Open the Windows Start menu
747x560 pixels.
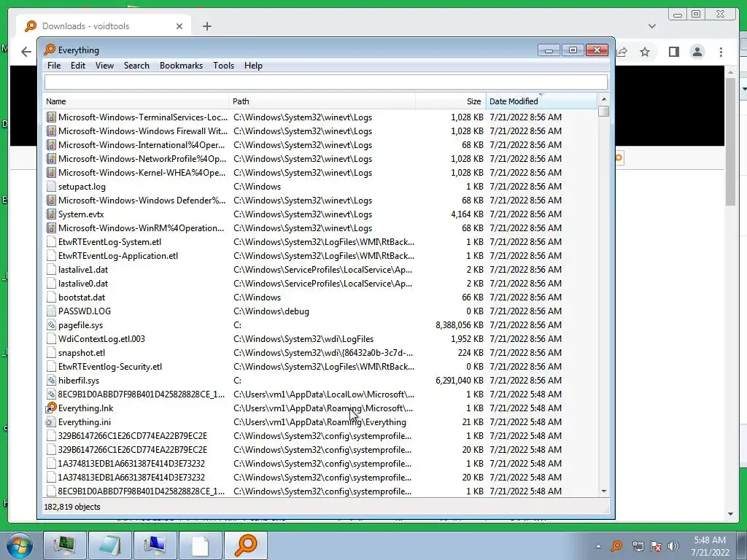20,545
